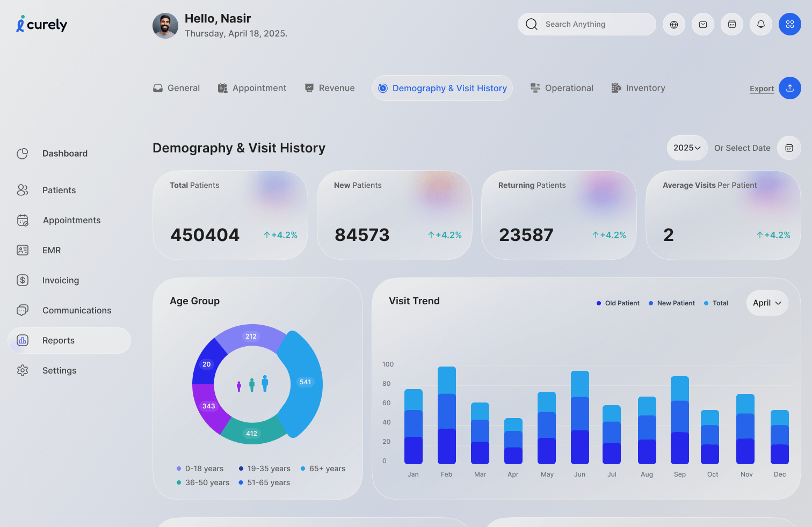The width and height of the screenshot is (812, 527).
Task: Click the Curely logo
Action: (x=42, y=25)
